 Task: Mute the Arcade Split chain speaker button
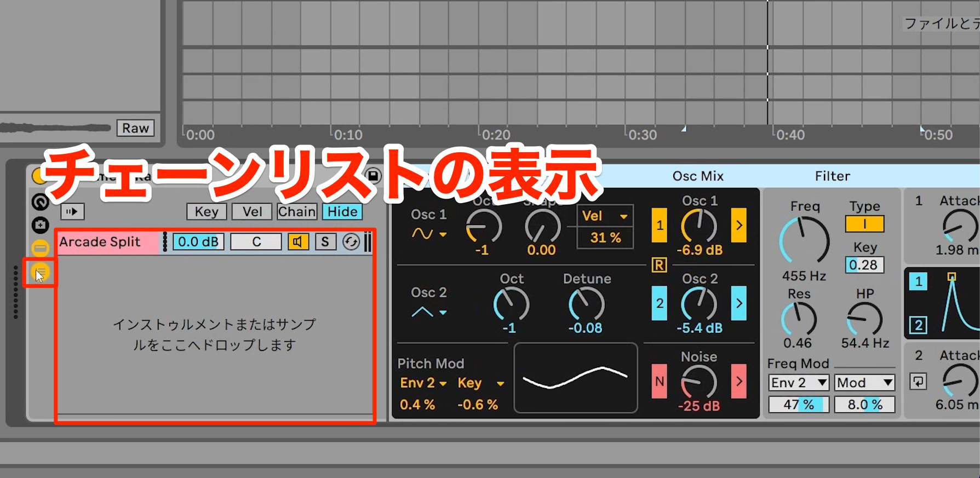[298, 241]
